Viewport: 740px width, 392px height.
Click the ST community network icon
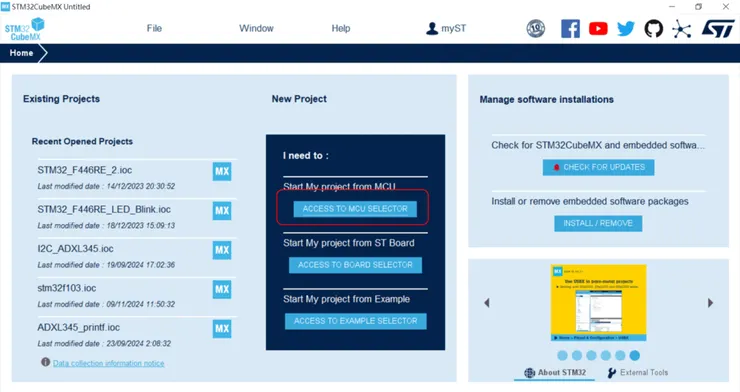(x=681, y=29)
